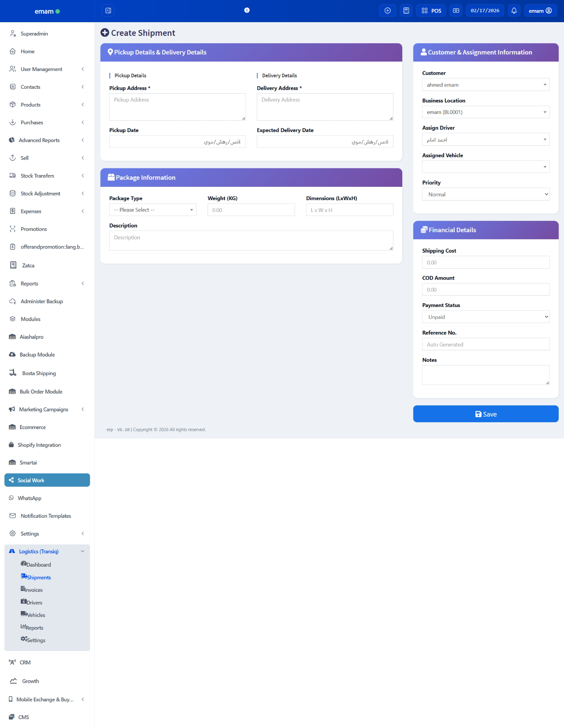Image resolution: width=564 pixels, height=728 pixels.
Task: Click the cash register icon beside POS
Action: pos(456,11)
